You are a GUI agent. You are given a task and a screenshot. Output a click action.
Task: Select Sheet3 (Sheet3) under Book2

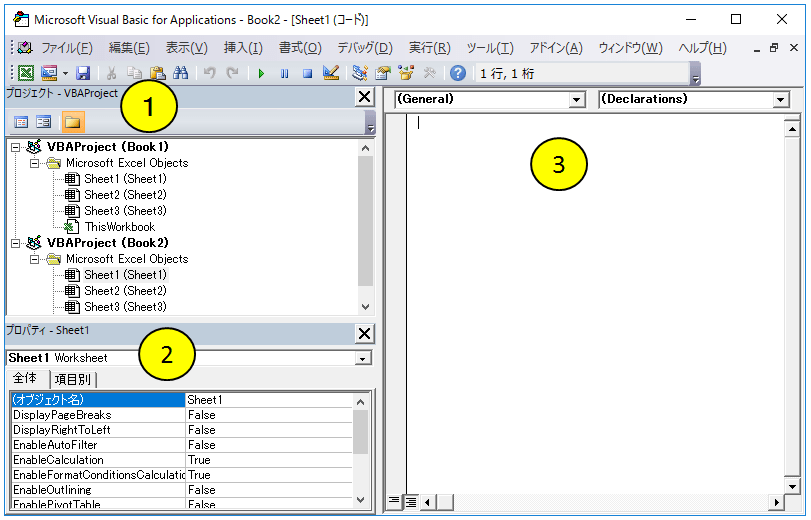[125, 307]
